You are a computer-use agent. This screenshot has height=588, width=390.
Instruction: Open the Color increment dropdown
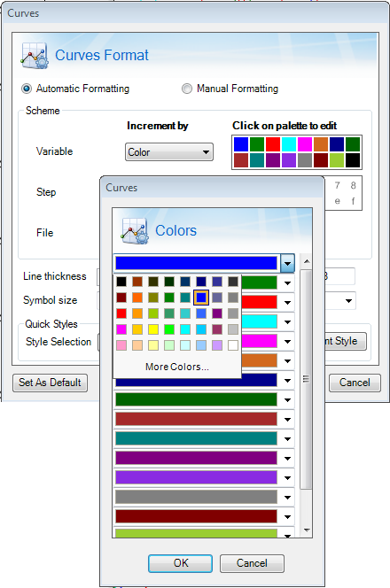(x=169, y=152)
